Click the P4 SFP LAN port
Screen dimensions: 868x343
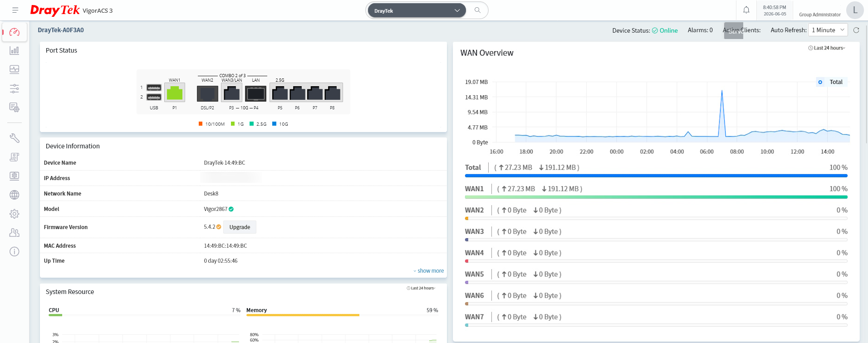point(256,94)
